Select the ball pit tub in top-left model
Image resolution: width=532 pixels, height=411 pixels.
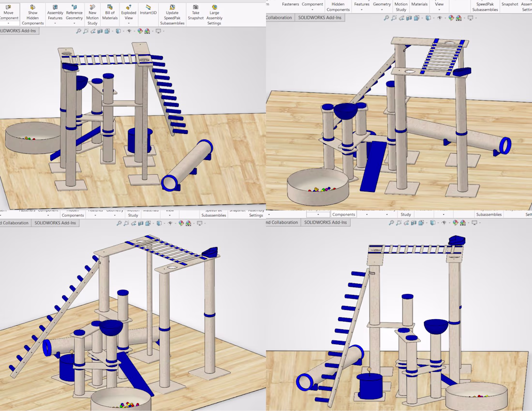34,138
